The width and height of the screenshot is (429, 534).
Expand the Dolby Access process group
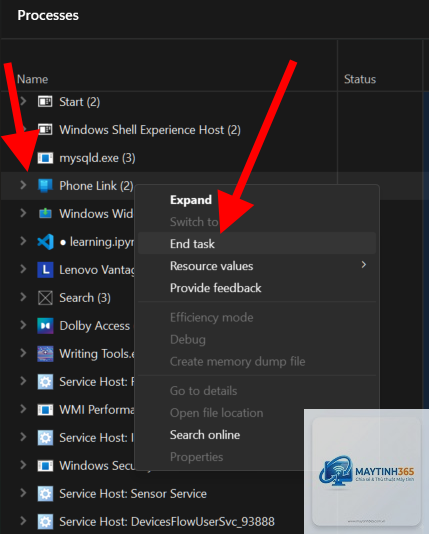pyautogui.click(x=23, y=325)
